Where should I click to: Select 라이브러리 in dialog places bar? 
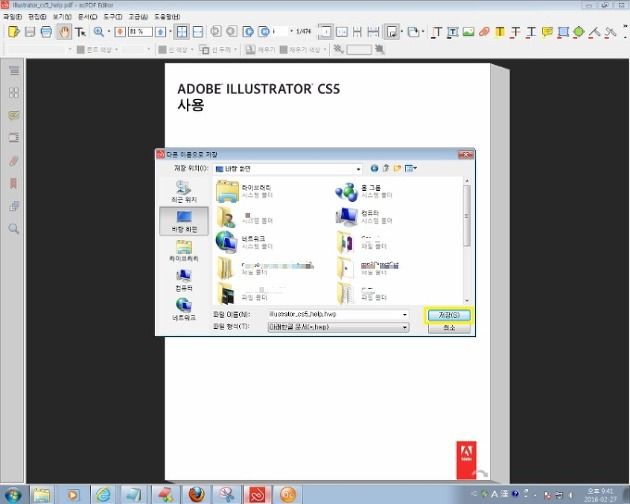click(184, 250)
